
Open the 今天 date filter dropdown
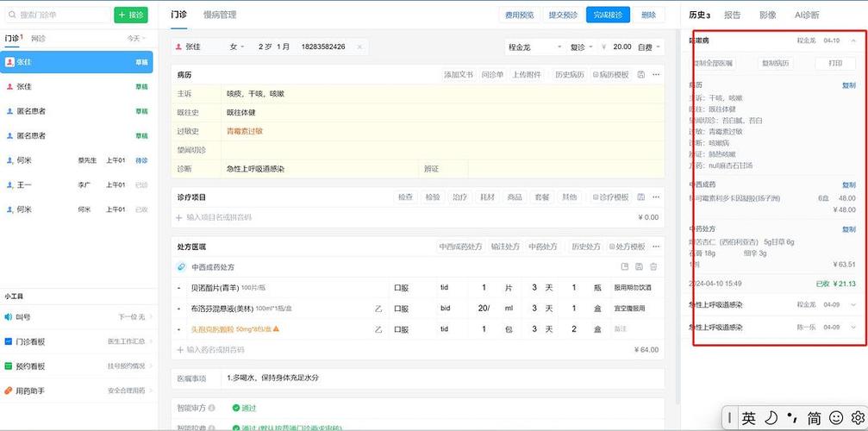(x=136, y=39)
